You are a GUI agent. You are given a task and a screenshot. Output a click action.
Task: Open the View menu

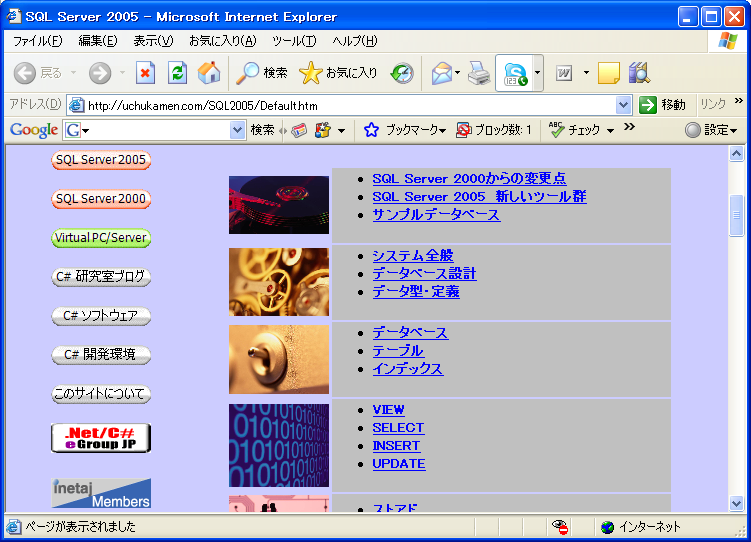(x=153, y=41)
